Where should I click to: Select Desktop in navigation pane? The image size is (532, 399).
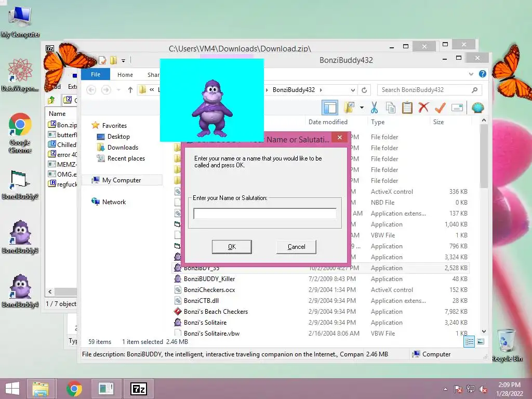tap(118, 137)
